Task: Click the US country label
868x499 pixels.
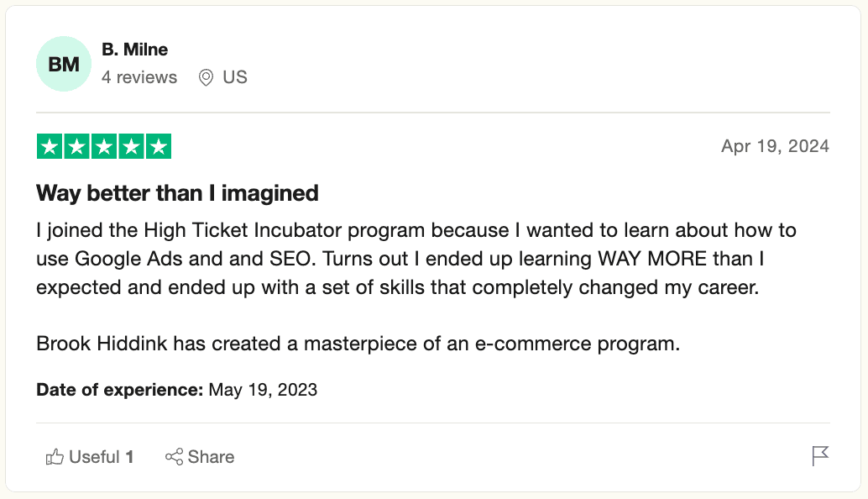Action: click(x=235, y=77)
